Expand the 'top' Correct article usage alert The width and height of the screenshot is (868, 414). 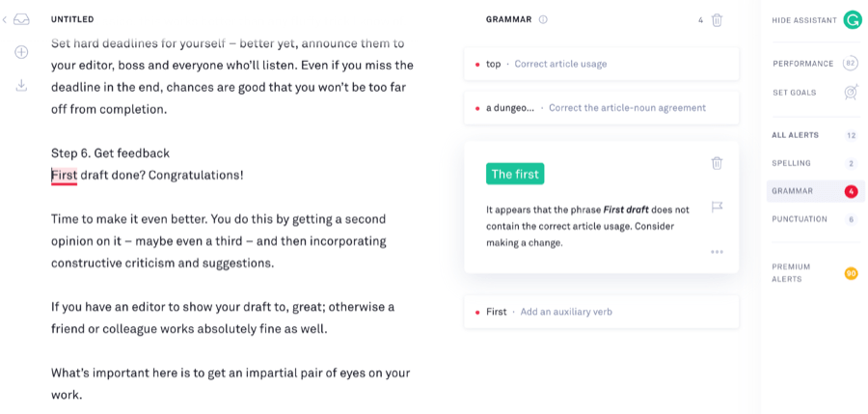601,64
